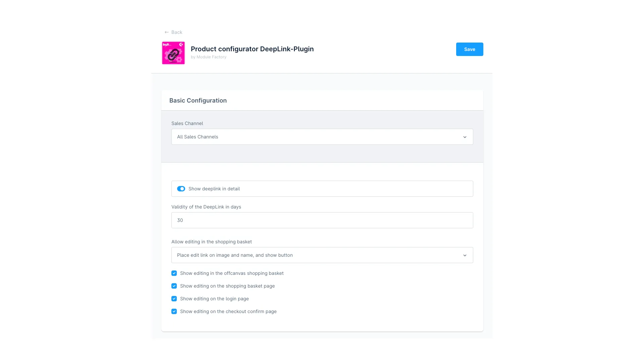Click the checkmark icon in the login page checkbox
This screenshot has width=644, height=362.
coord(174,299)
